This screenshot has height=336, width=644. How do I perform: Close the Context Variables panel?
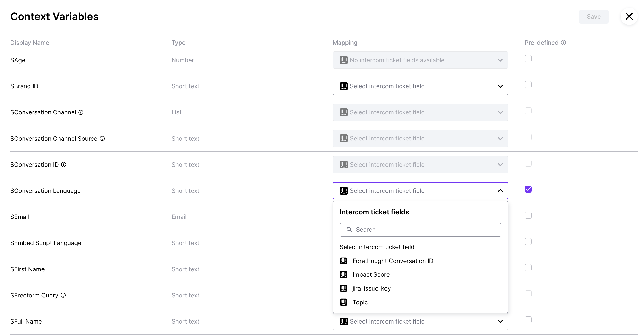[629, 17]
